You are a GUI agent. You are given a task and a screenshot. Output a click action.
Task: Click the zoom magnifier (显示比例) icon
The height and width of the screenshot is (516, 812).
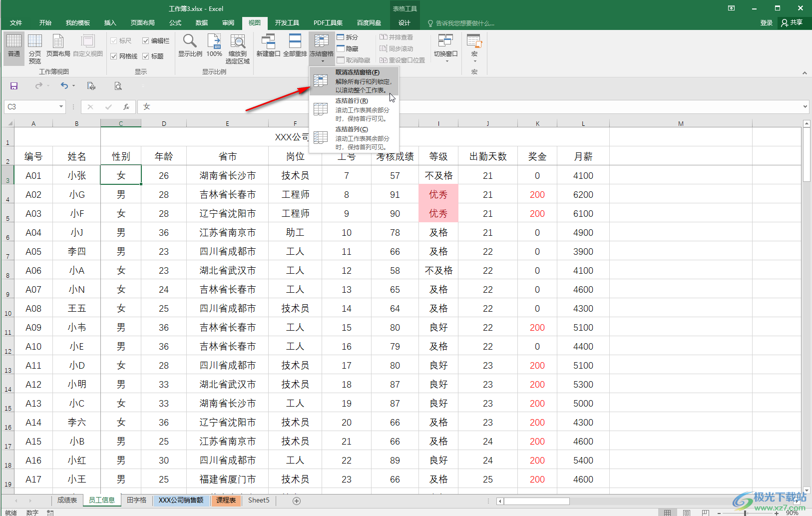190,45
